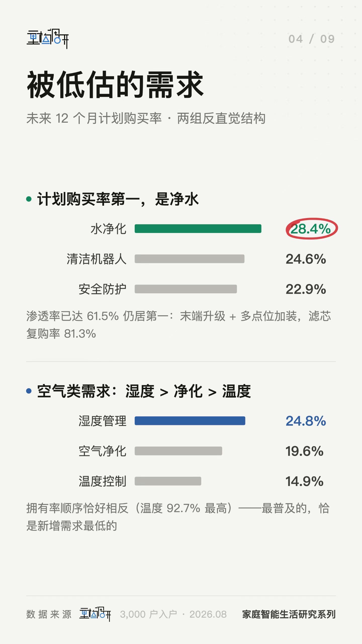
Task: Click the red-circled 28.4% value
Action: (311, 229)
